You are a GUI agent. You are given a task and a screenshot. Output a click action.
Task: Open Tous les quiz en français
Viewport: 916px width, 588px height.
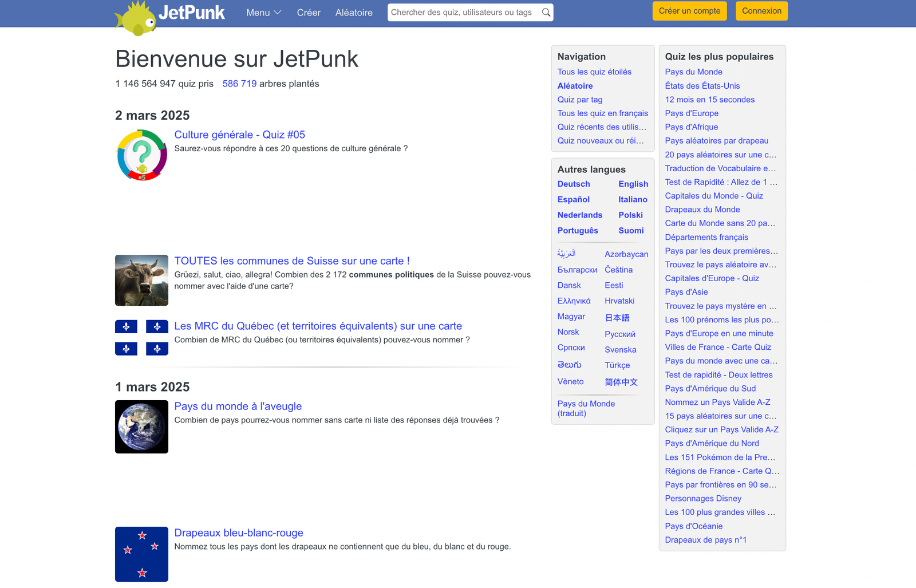point(603,113)
